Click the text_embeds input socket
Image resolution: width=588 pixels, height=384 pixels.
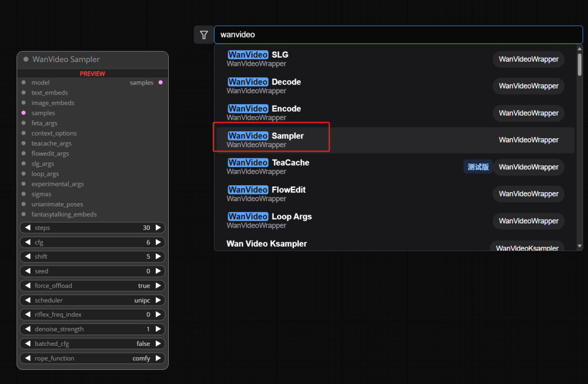(23, 93)
